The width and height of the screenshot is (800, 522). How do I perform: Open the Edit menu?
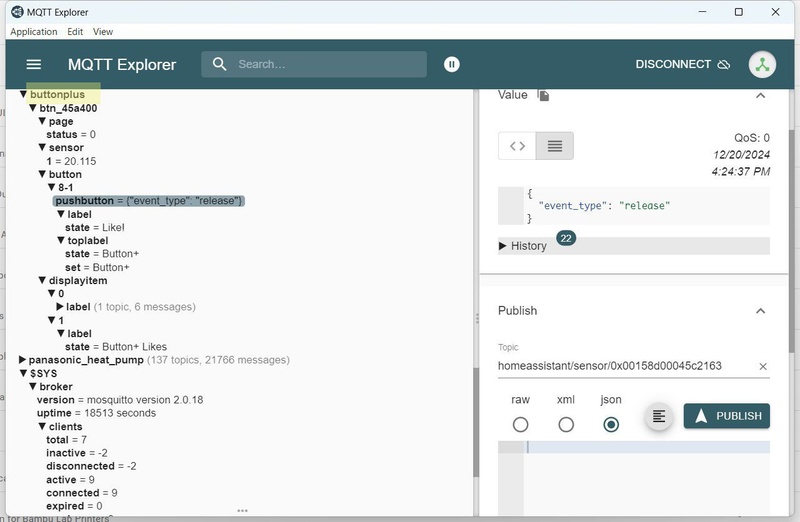click(75, 32)
